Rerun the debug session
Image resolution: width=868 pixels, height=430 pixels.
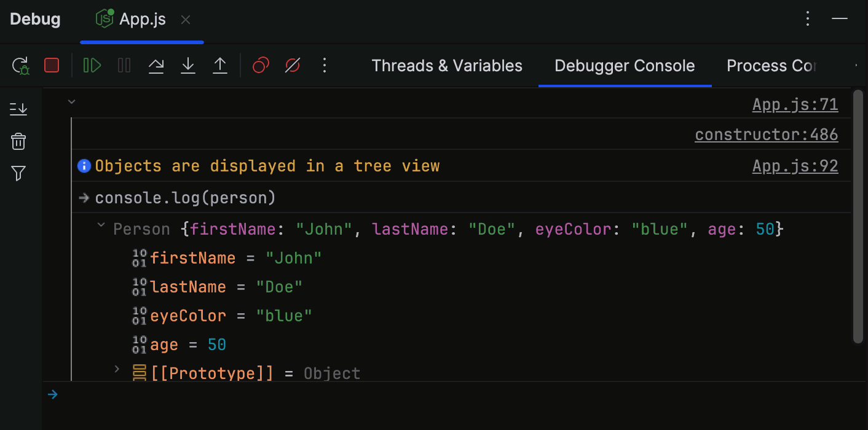coord(18,65)
